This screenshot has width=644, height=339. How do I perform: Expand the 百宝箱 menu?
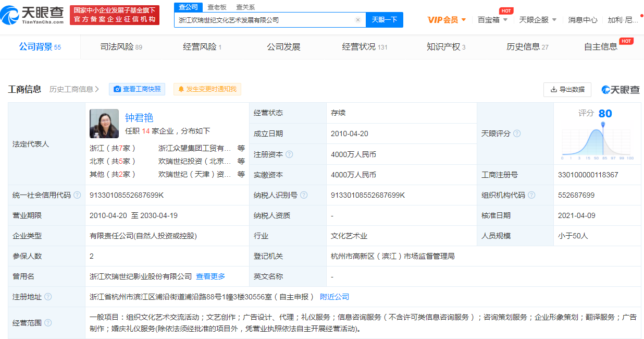(493, 20)
